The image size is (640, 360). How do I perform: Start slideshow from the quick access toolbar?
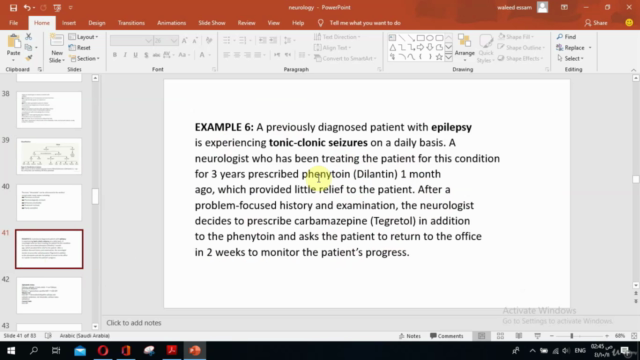(x=57, y=7)
